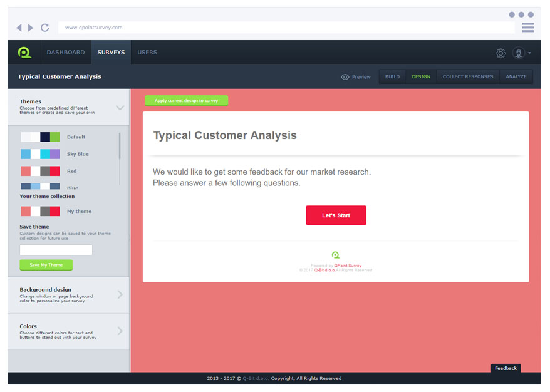Click the Red theme label

[x=71, y=171]
